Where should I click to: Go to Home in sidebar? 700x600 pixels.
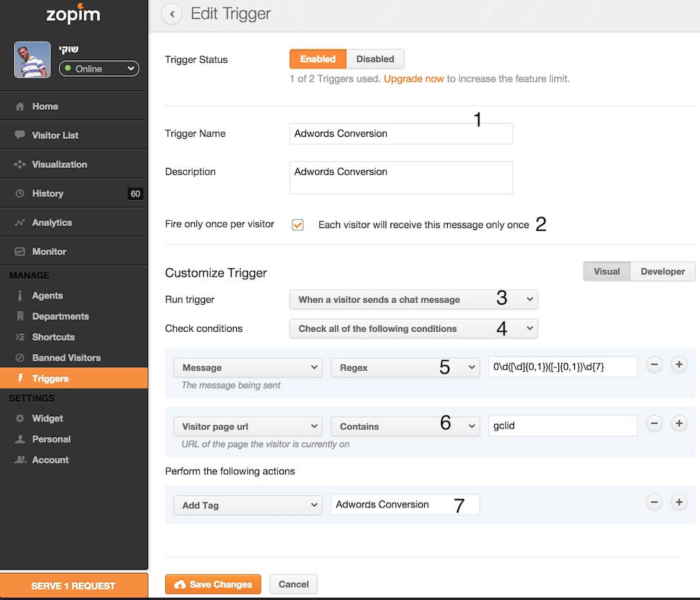pyautogui.click(x=74, y=106)
